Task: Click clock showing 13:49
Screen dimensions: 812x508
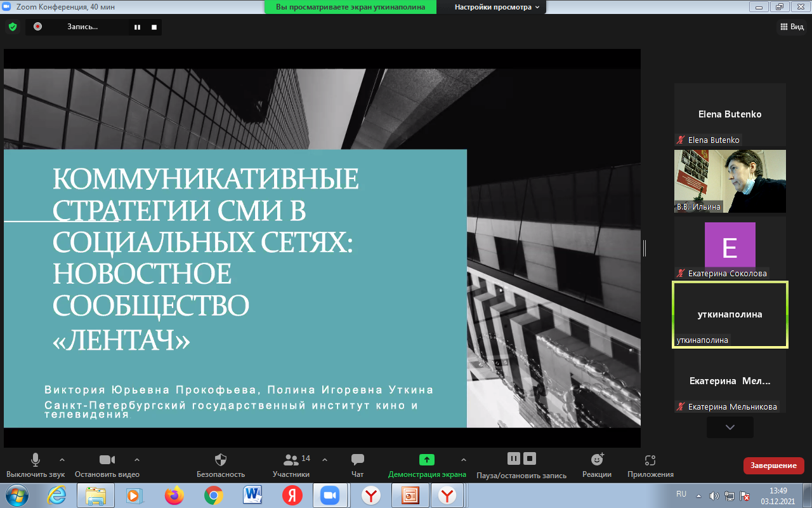Action: click(778, 491)
